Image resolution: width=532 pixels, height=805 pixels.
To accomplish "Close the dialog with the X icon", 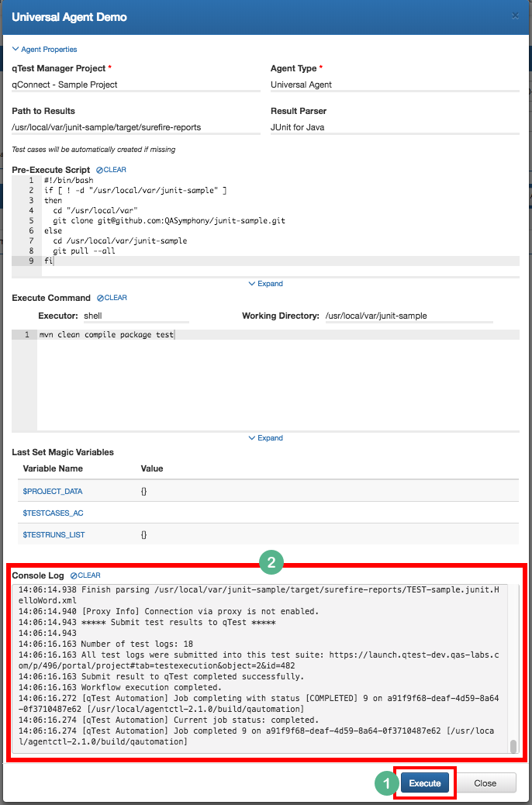I will click(x=515, y=16).
